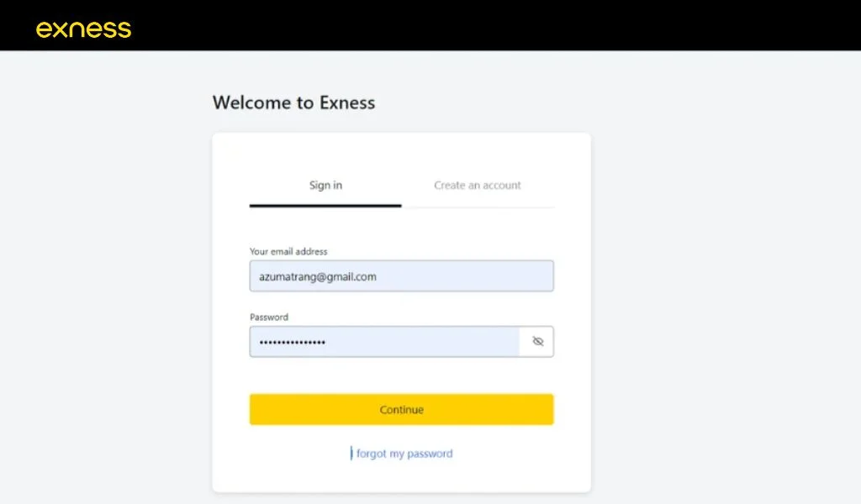Click empty space in the black header bar
The width and height of the screenshot is (861, 504).
click(504, 25)
